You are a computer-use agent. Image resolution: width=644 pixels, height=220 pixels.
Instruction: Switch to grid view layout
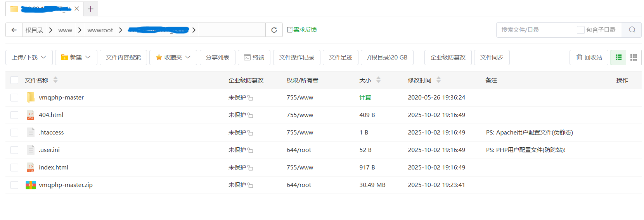[x=634, y=58]
